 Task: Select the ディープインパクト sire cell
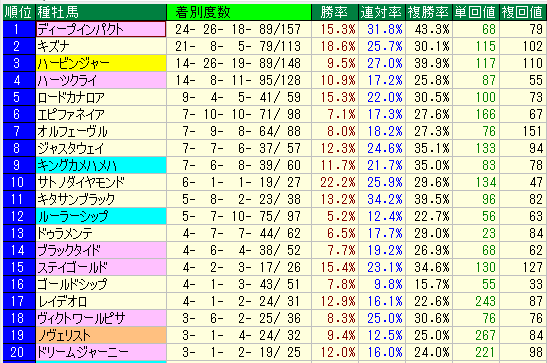(x=101, y=29)
